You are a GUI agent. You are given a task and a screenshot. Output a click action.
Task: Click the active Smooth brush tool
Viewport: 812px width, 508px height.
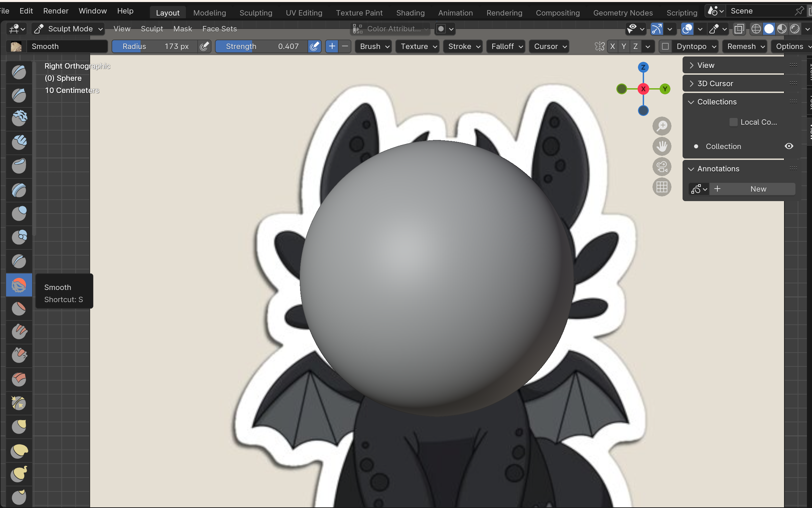(x=19, y=285)
